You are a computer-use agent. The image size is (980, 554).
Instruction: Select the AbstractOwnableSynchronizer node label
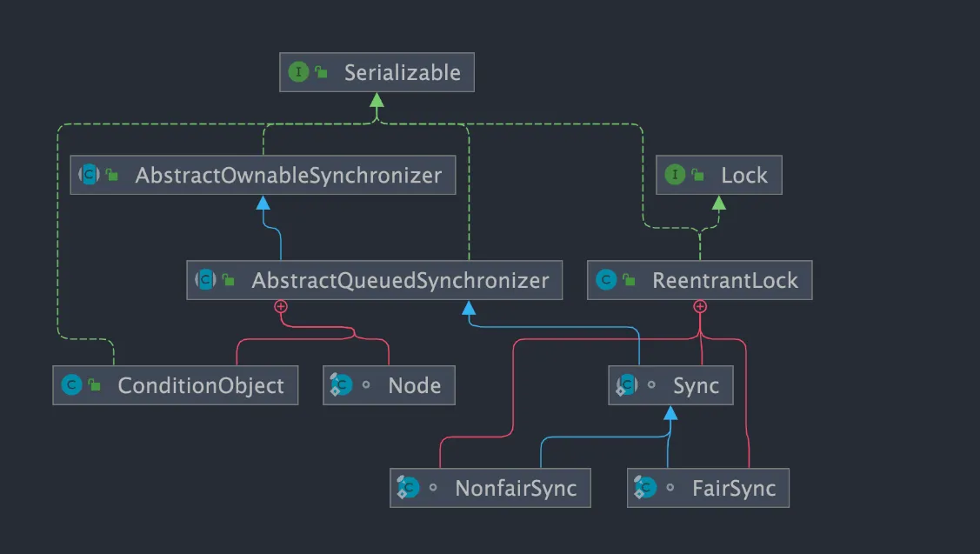tap(288, 175)
